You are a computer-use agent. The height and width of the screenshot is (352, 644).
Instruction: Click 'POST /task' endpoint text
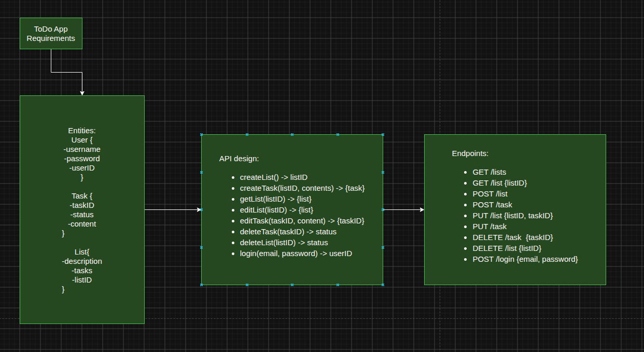pyautogui.click(x=492, y=205)
